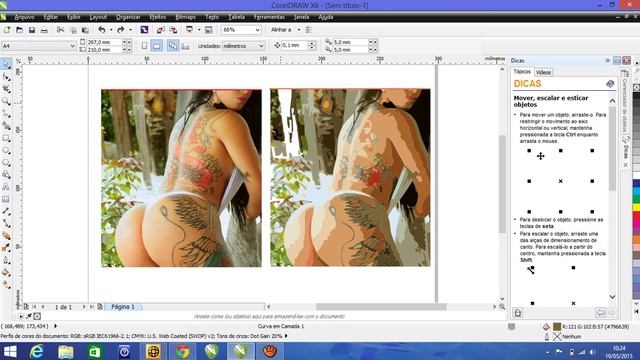Open the A4 page size dropdown
Viewport: 640px width, 360px height.
point(39,46)
